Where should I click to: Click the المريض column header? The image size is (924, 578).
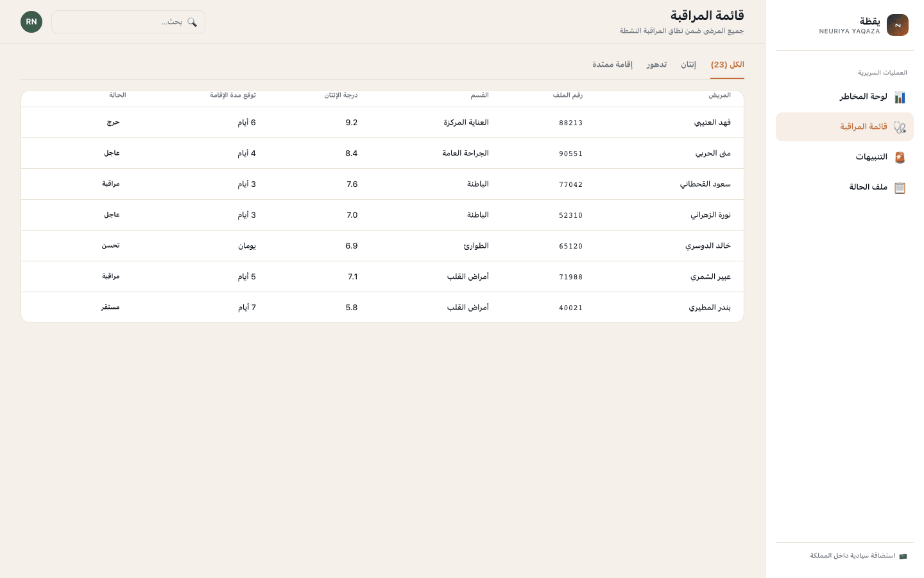[719, 95]
